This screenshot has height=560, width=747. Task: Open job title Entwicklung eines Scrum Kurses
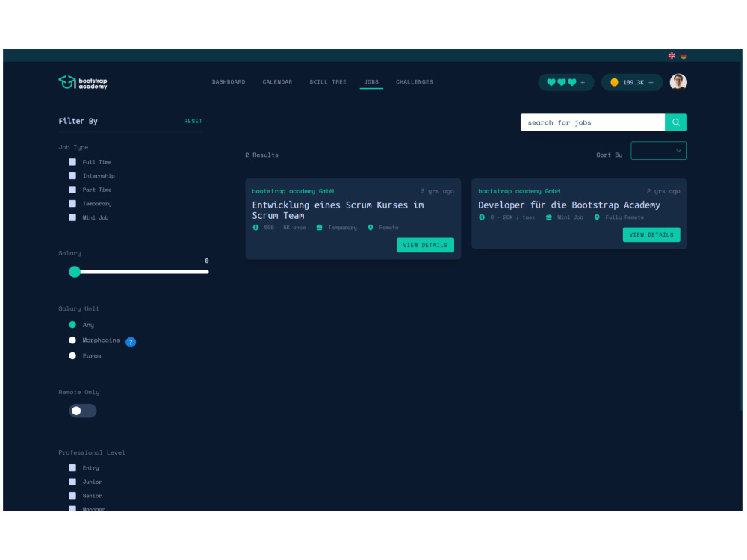coord(338,210)
